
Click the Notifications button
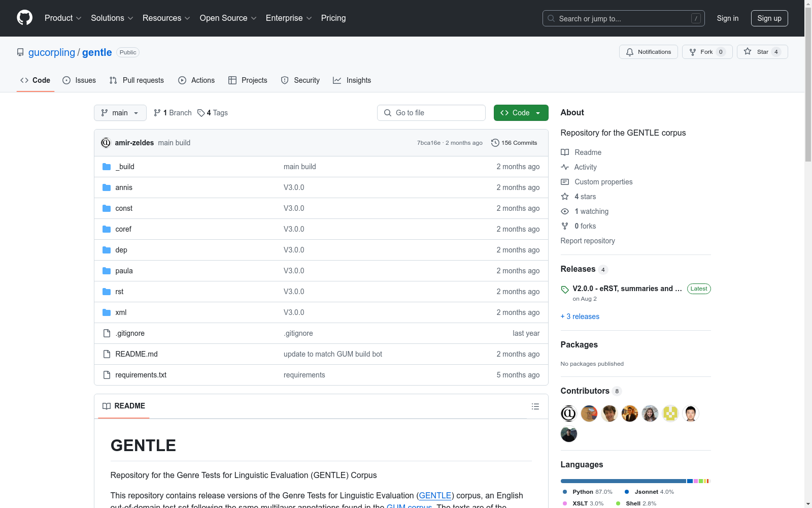point(649,52)
